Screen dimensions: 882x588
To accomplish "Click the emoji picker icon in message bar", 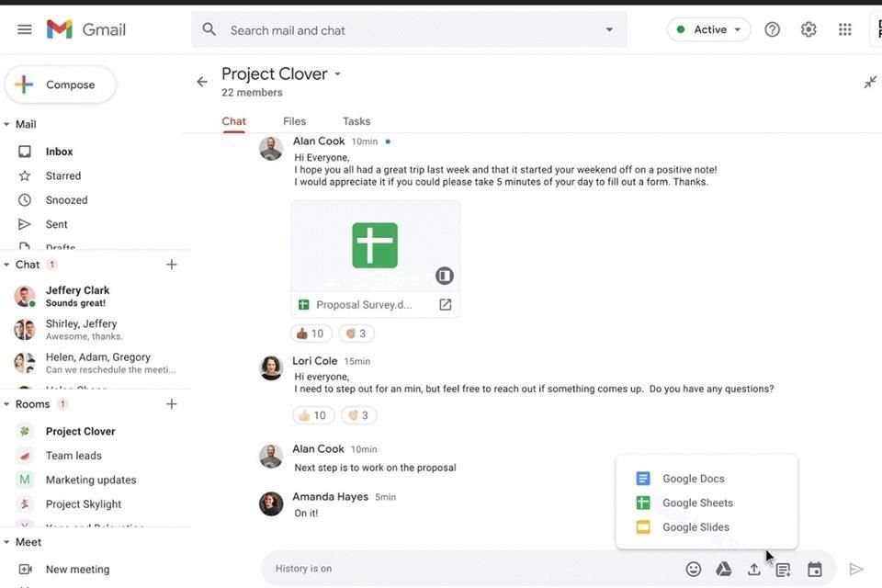I will pyautogui.click(x=694, y=570).
